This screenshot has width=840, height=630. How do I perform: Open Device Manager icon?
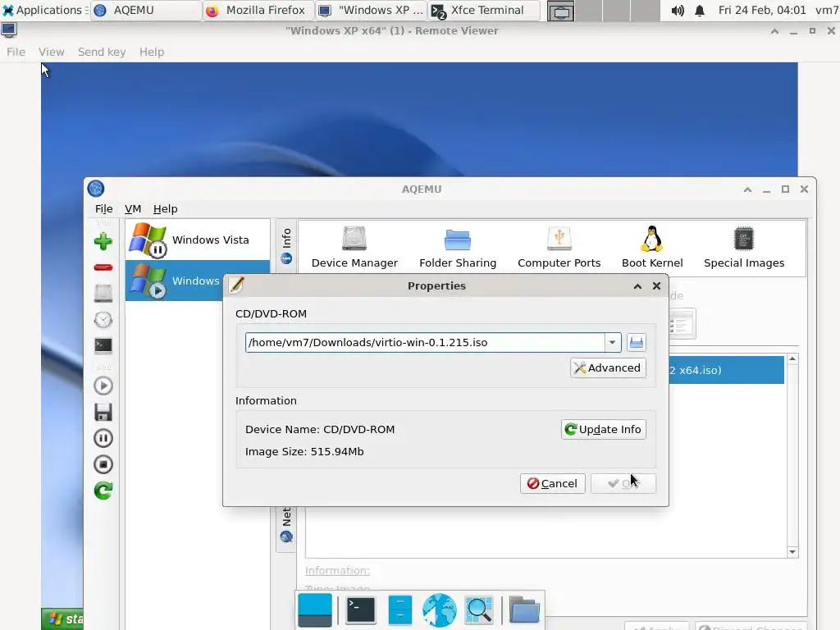[354, 247]
